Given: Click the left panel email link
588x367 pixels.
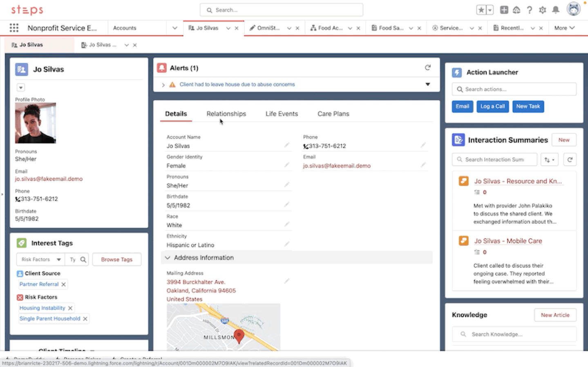Looking at the screenshot, I should [x=49, y=179].
